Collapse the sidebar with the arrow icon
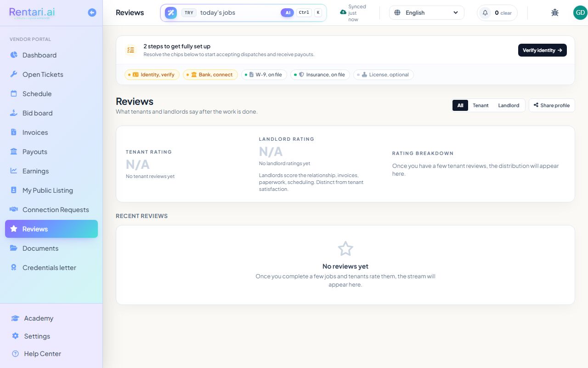The image size is (588, 368). pyautogui.click(x=92, y=12)
